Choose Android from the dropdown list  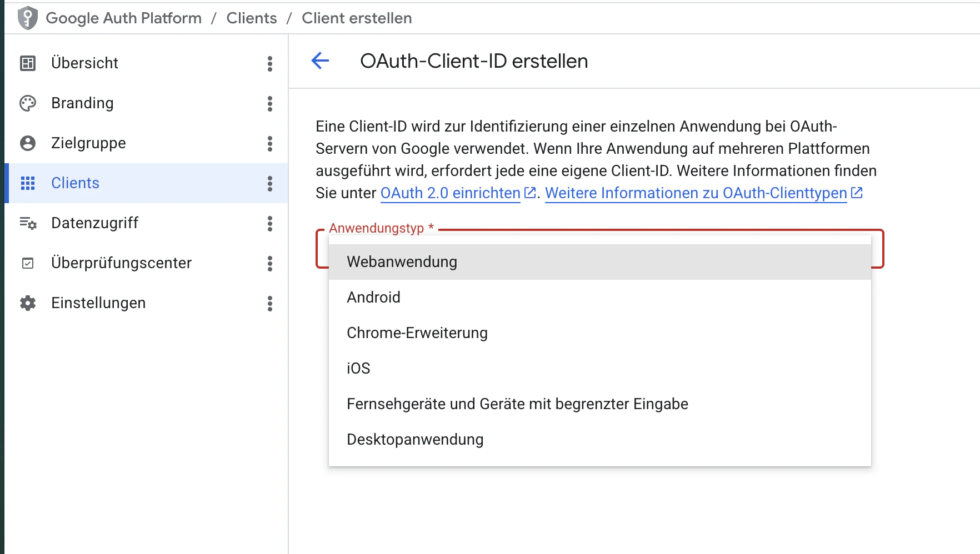600,298
